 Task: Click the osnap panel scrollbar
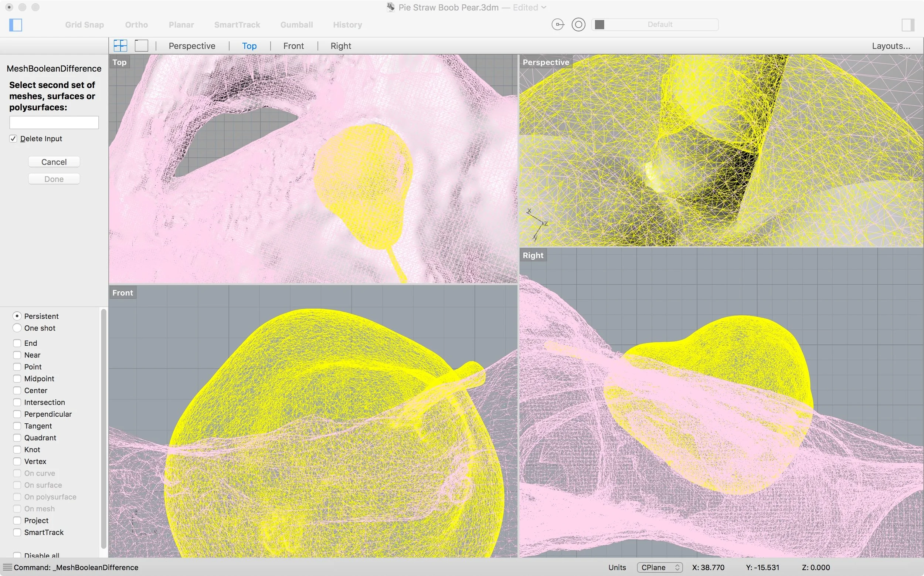click(103, 428)
